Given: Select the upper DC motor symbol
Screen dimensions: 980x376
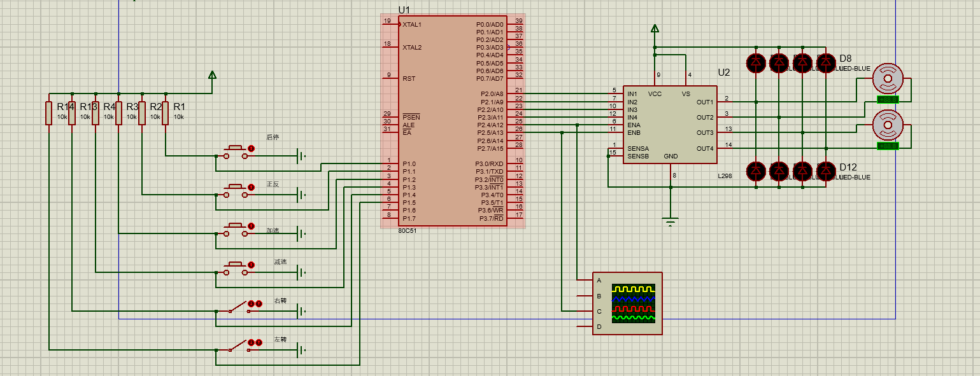Looking at the screenshot, I should [x=887, y=78].
